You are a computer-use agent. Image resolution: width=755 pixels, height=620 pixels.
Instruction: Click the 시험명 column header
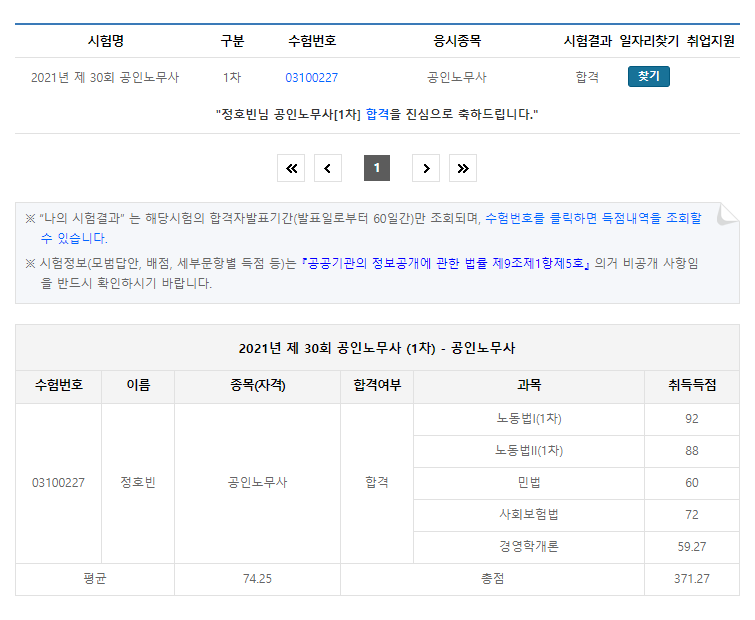tap(106, 41)
